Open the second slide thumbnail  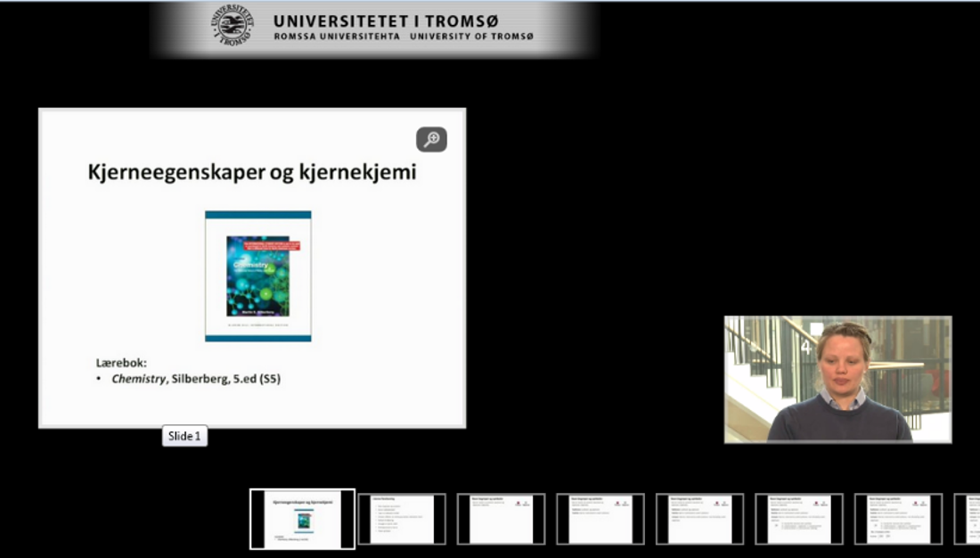pos(401,519)
